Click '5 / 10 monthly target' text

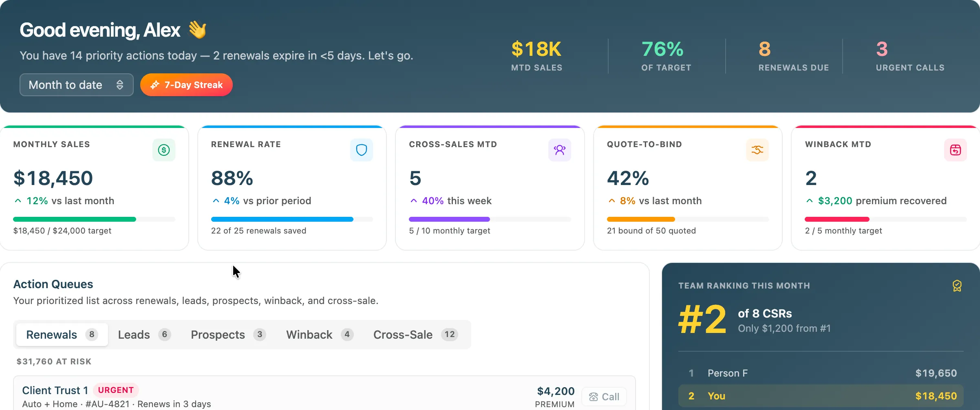point(450,231)
